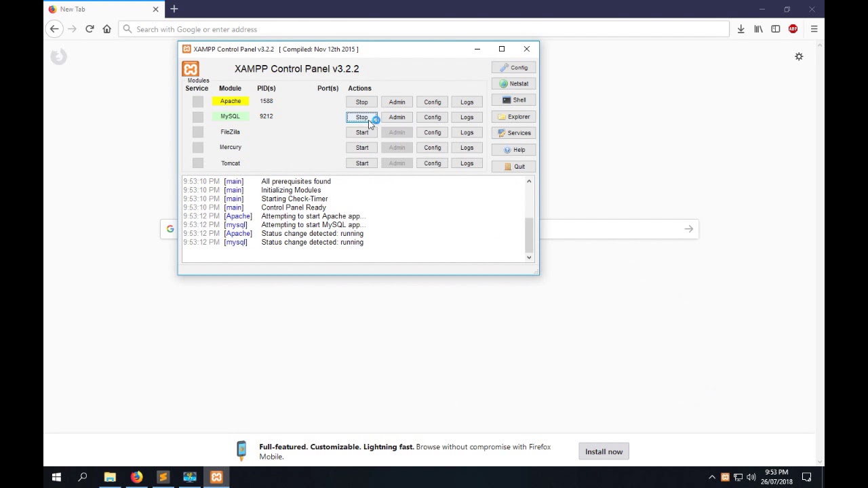The width and height of the screenshot is (868, 488).
Task: Click Install now for Firefox Mobile
Action: [x=604, y=452]
